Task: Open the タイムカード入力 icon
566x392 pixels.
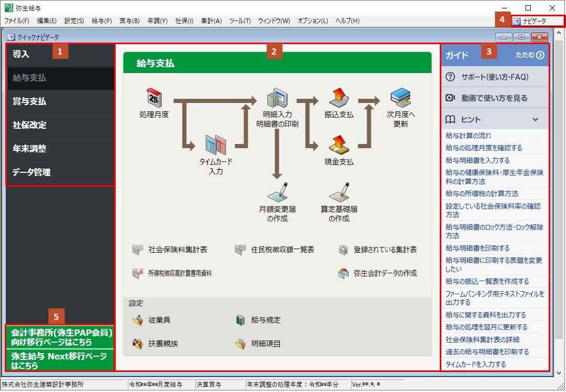Action: coord(216,145)
